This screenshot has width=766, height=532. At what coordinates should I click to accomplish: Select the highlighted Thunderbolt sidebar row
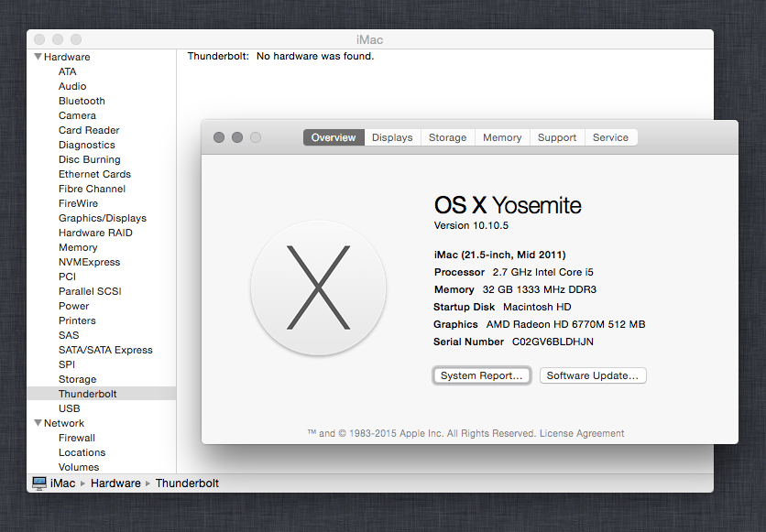102,394
